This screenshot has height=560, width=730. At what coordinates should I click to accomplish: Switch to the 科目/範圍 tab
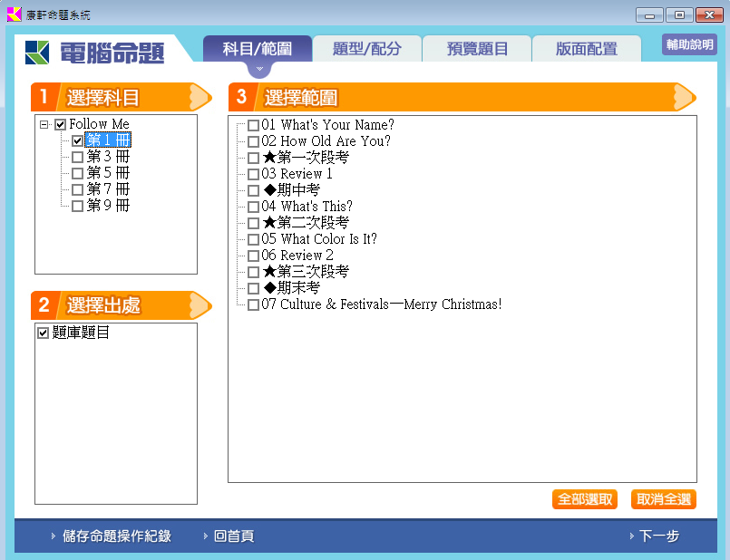coord(258,48)
